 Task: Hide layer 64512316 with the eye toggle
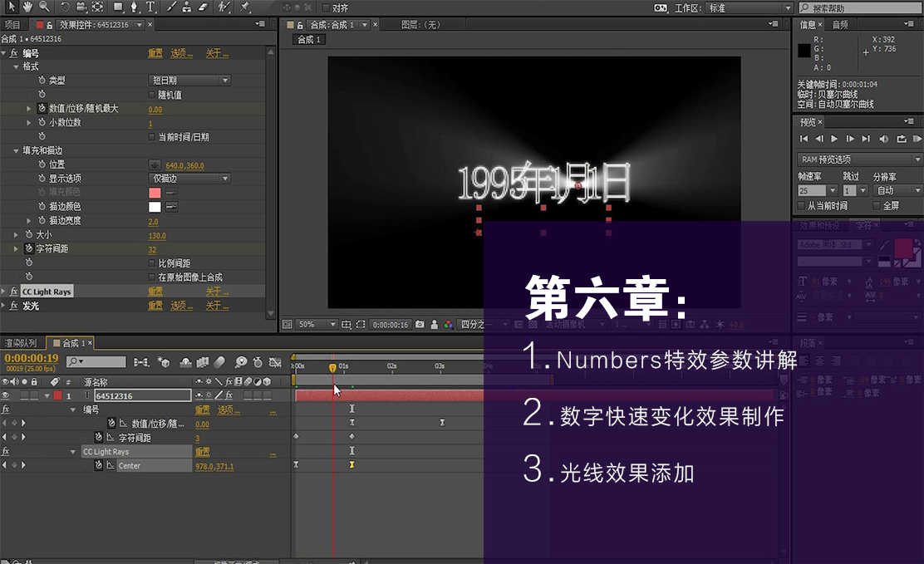click(5, 395)
